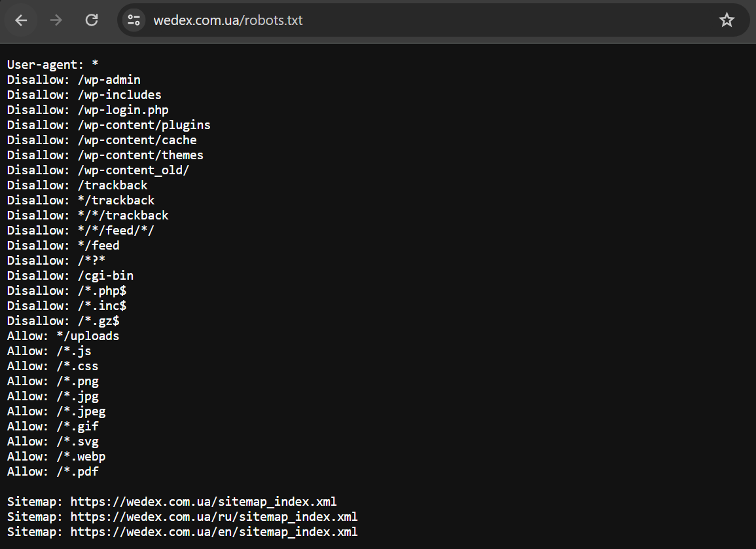Click 'Disallow: /cgi-bin' line
Screen dimensions: 756x549
pos(71,275)
